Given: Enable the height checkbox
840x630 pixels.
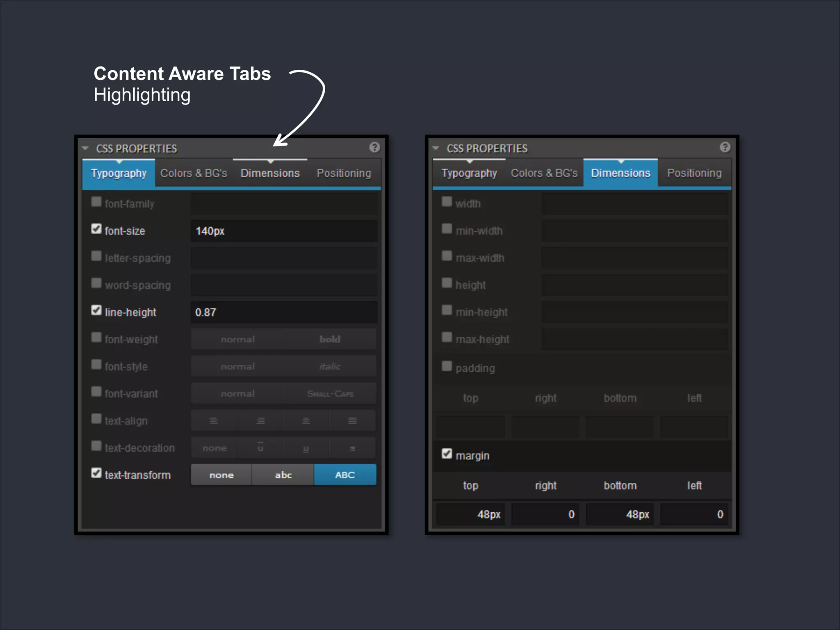Looking at the screenshot, I should (x=447, y=283).
